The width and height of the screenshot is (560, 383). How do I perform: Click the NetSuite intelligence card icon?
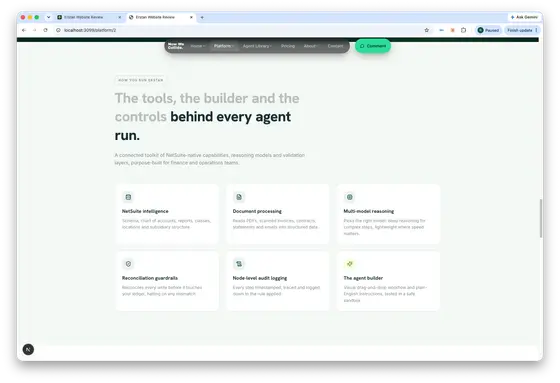128,197
